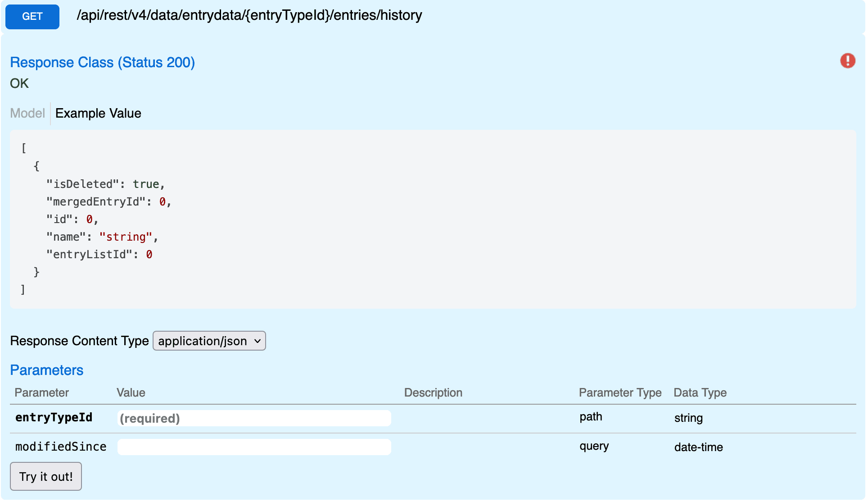Viewport: 868px width, 502px height.
Task: Click the Try it out! button
Action: click(46, 476)
